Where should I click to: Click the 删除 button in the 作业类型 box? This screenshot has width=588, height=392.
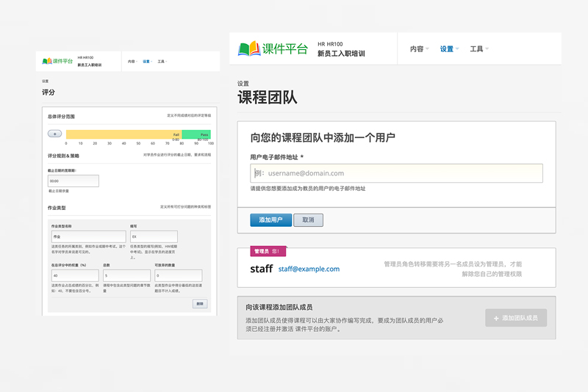[200, 304]
